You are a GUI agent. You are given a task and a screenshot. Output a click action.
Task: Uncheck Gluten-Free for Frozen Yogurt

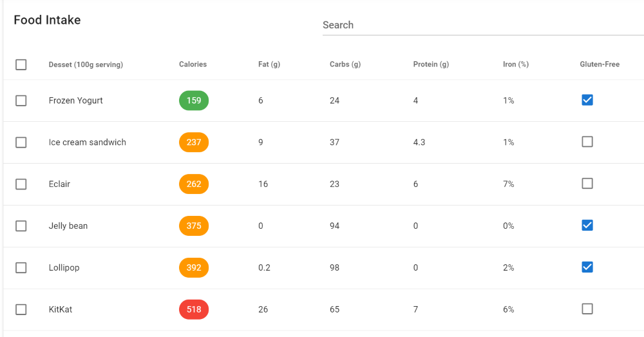point(587,100)
